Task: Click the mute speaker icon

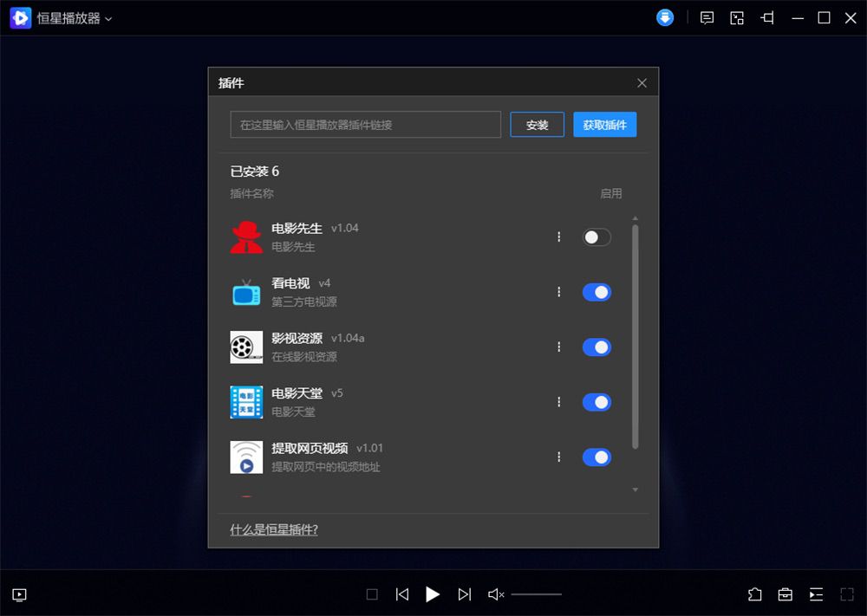Action: click(496, 594)
